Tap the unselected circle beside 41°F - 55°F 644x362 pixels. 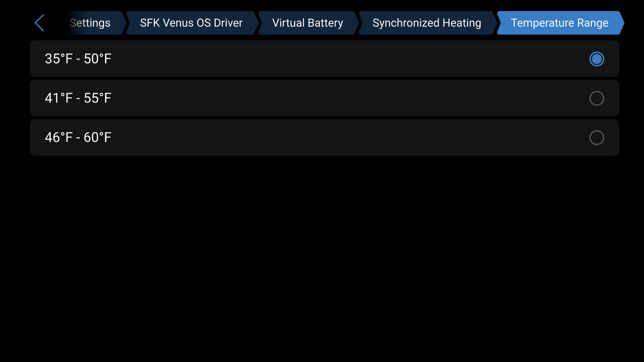pos(596,98)
